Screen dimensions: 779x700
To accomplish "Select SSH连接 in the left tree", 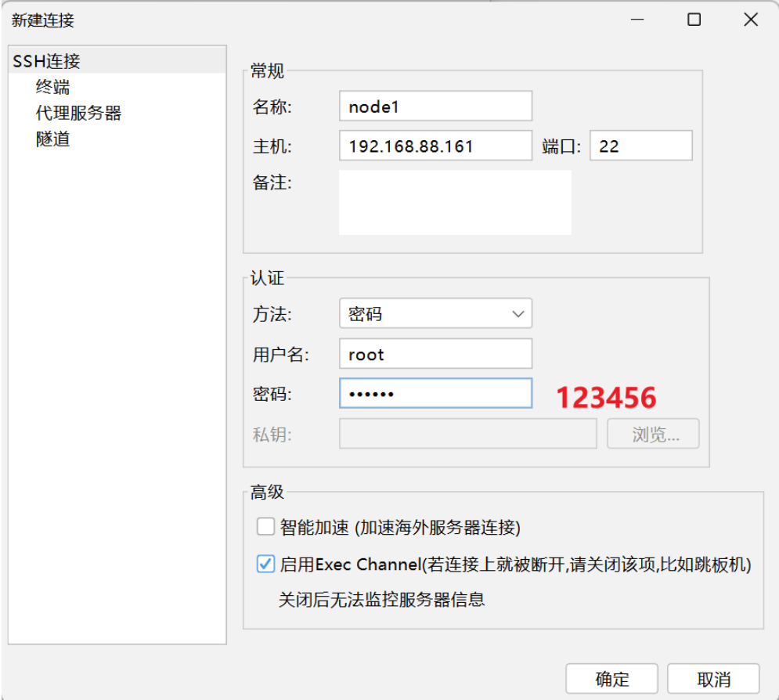I will point(117,60).
